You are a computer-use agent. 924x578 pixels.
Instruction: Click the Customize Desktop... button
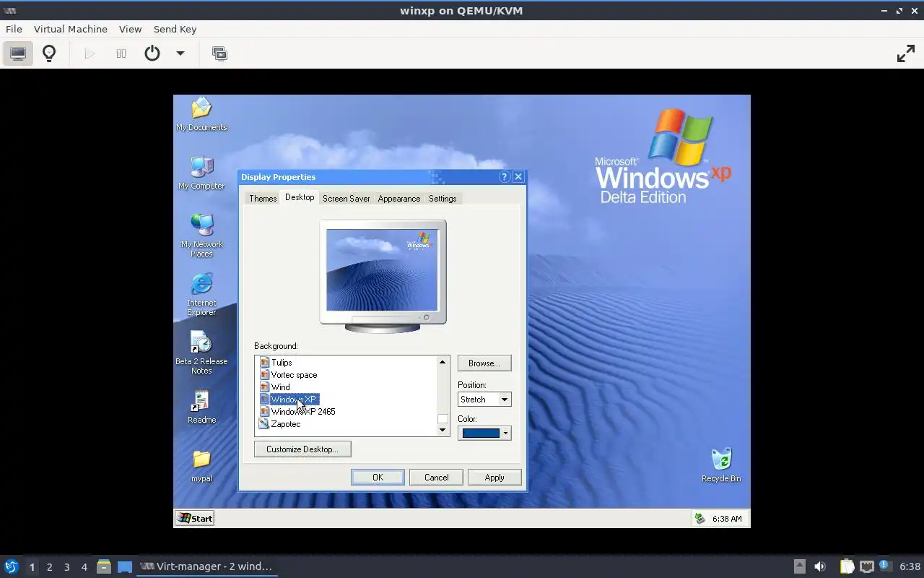(302, 449)
